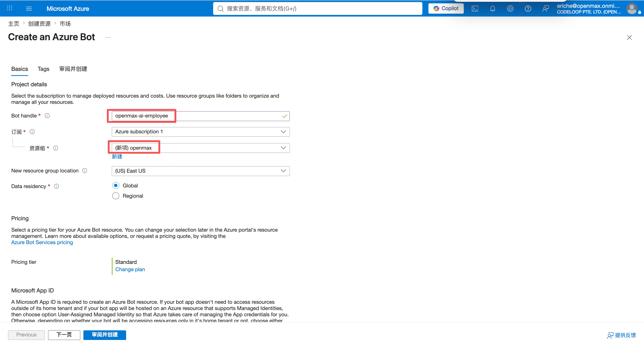Select the Basics tab
This screenshot has width=644, height=348.
coord(19,69)
